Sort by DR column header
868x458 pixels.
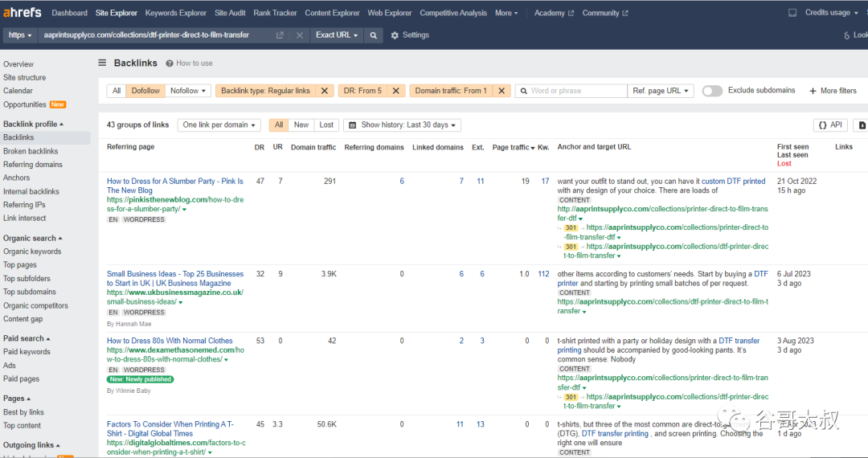259,147
